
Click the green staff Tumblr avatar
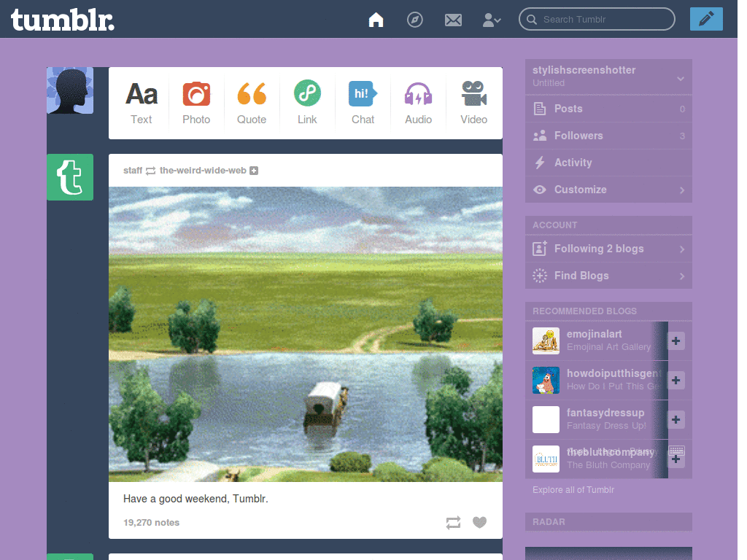click(70, 177)
